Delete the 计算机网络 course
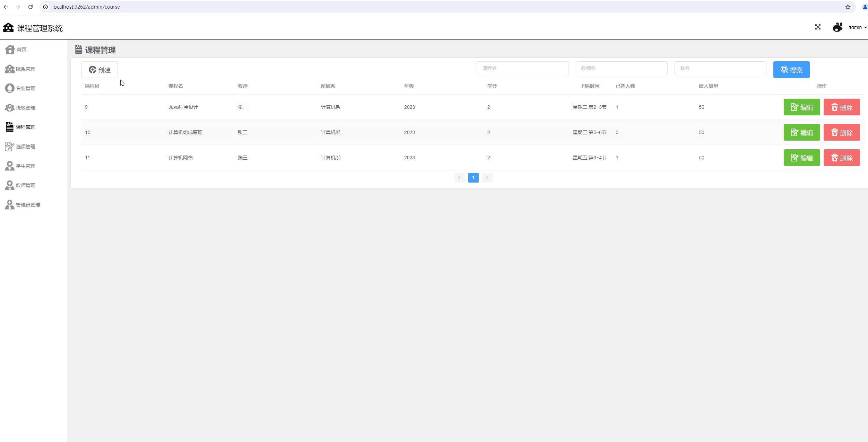Screen dimensions: 868x442 (842, 158)
